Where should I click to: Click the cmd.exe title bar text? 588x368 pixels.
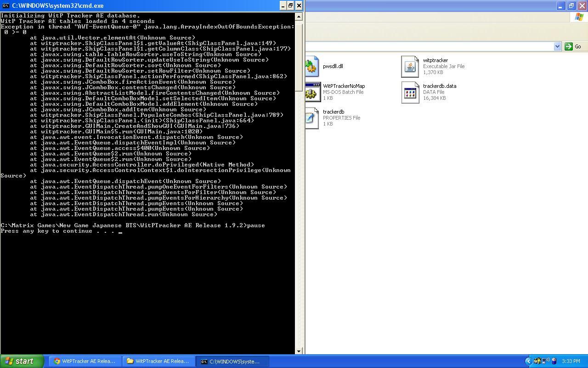(x=58, y=6)
